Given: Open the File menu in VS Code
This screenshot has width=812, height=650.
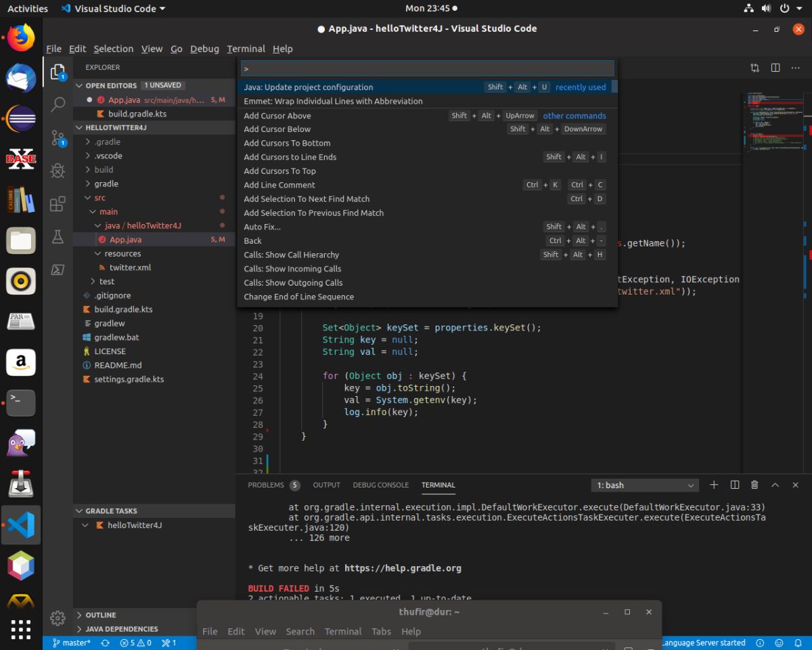Looking at the screenshot, I should [x=54, y=49].
